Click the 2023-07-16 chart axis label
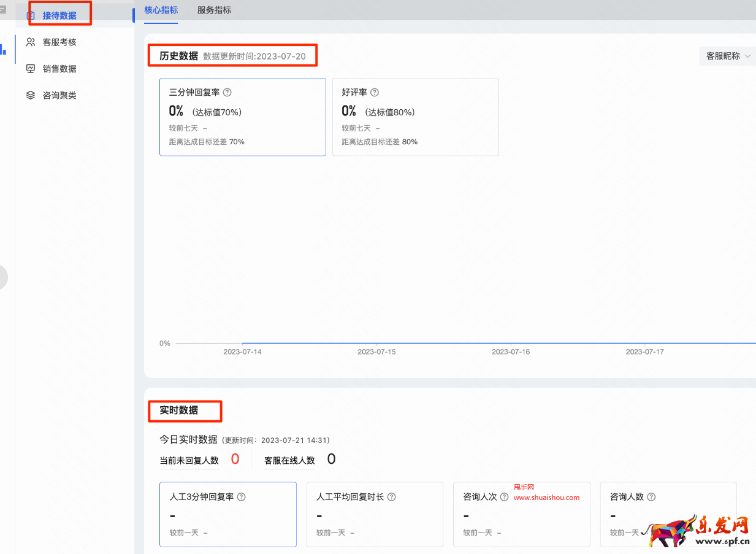The image size is (756, 554). tap(511, 352)
